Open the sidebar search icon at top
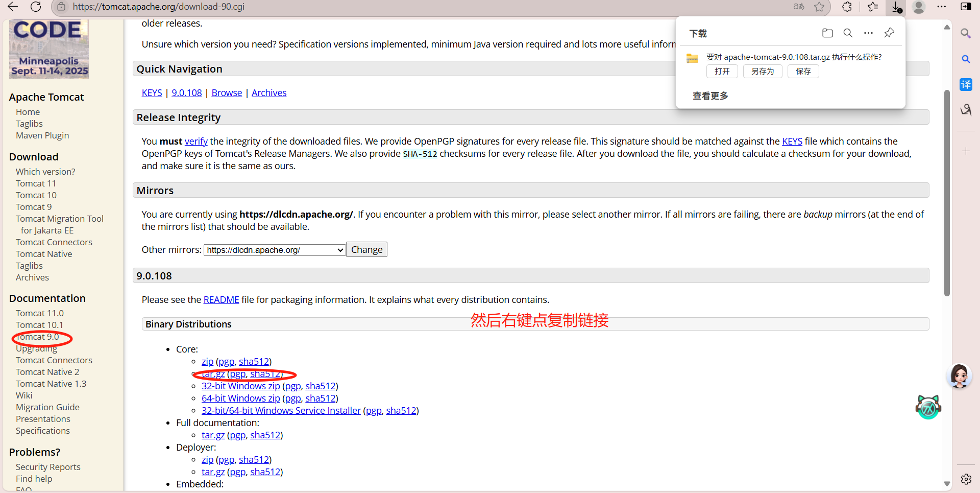The height and width of the screenshot is (493, 980). point(965,33)
